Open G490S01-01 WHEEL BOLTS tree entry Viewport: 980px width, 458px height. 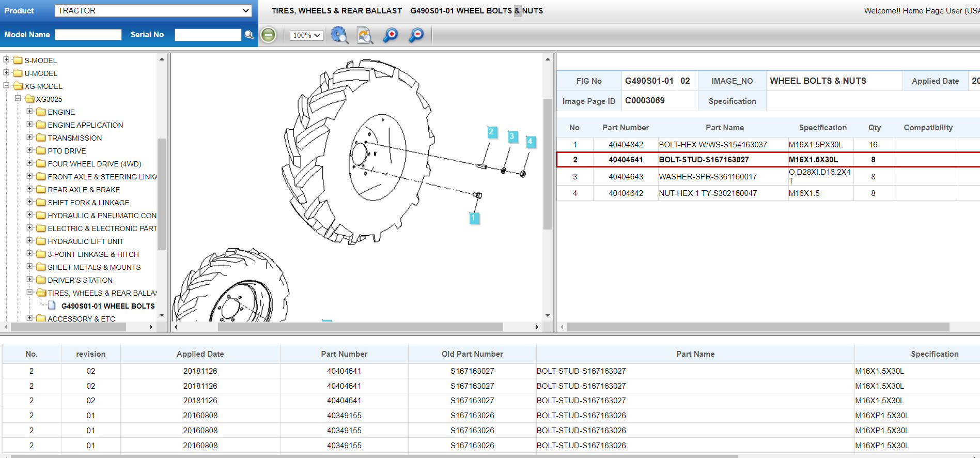pos(108,306)
